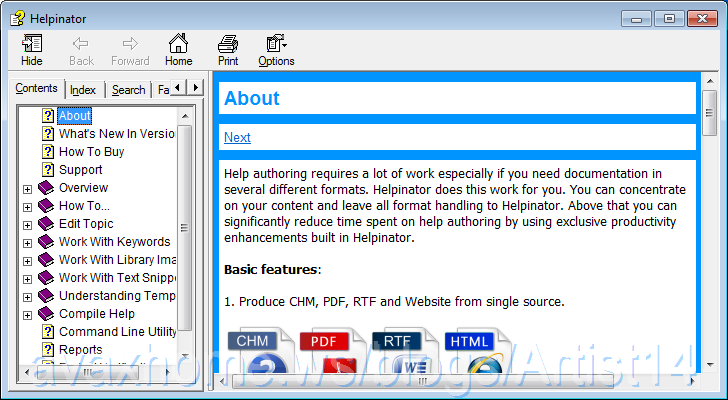Viewport: 728px width, 400px height.
Task: Open the Command Line Utility topic
Action: coord(117,332)
